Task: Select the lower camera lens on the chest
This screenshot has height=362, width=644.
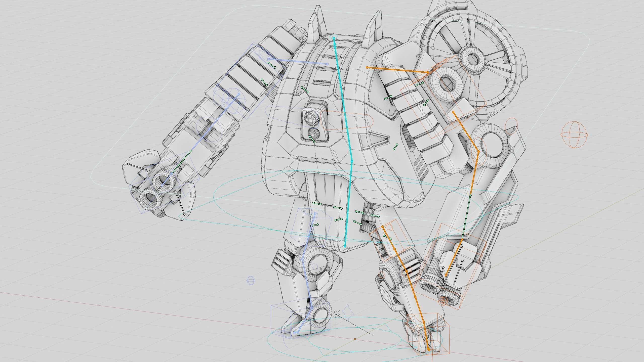Action: (x=314, y=133)
